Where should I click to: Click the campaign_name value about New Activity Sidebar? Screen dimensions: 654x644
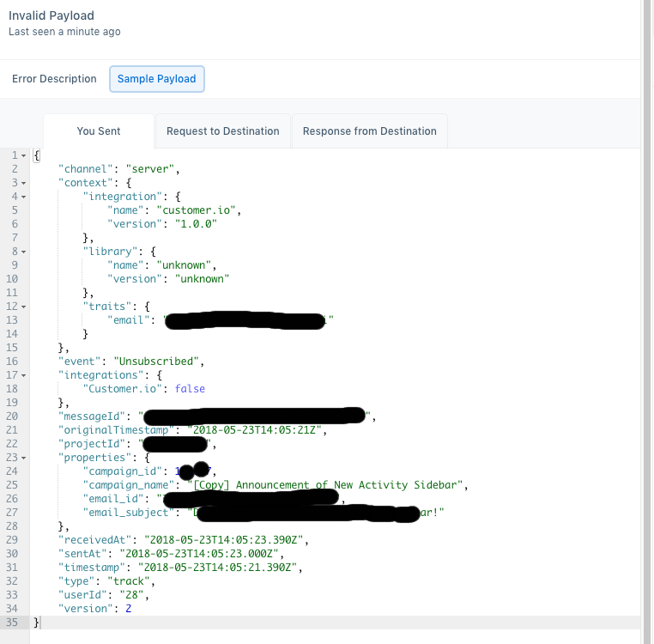coord(325,485)
